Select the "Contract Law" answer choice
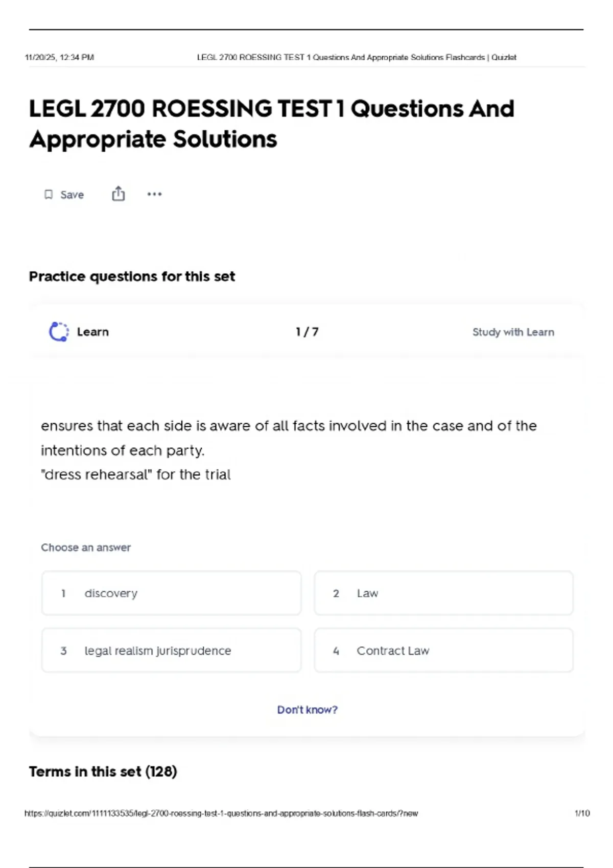Screen dimensions: 613x868 pos(443,650)
